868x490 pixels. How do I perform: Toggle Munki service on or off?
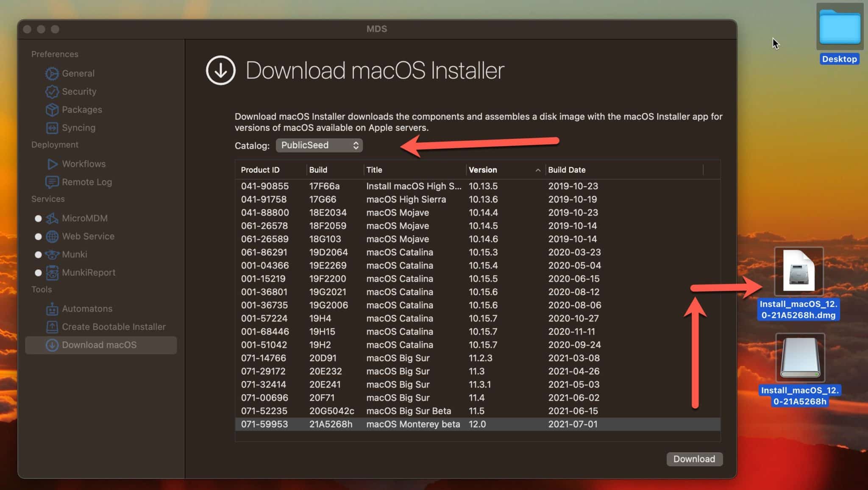coord(37,254)
